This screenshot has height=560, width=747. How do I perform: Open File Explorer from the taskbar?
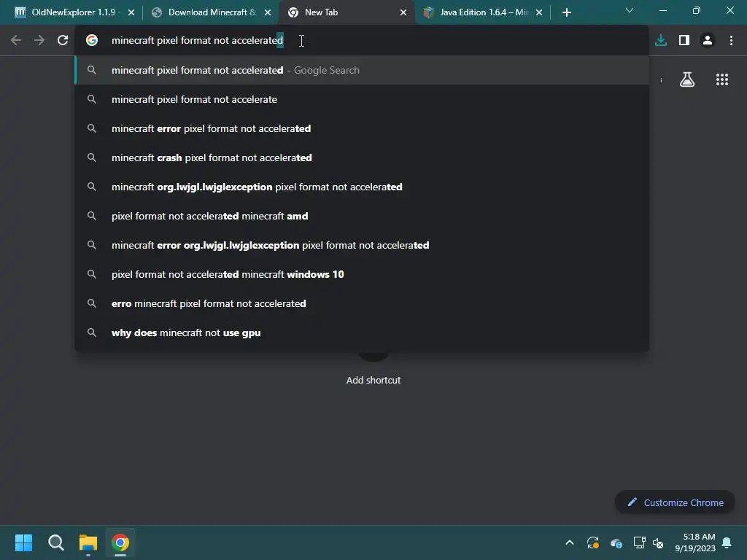pos(88,542)
